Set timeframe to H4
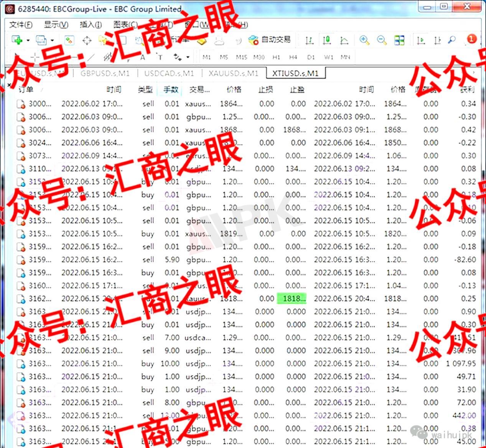Screen dimensions: 486x448 pos(293,57)
